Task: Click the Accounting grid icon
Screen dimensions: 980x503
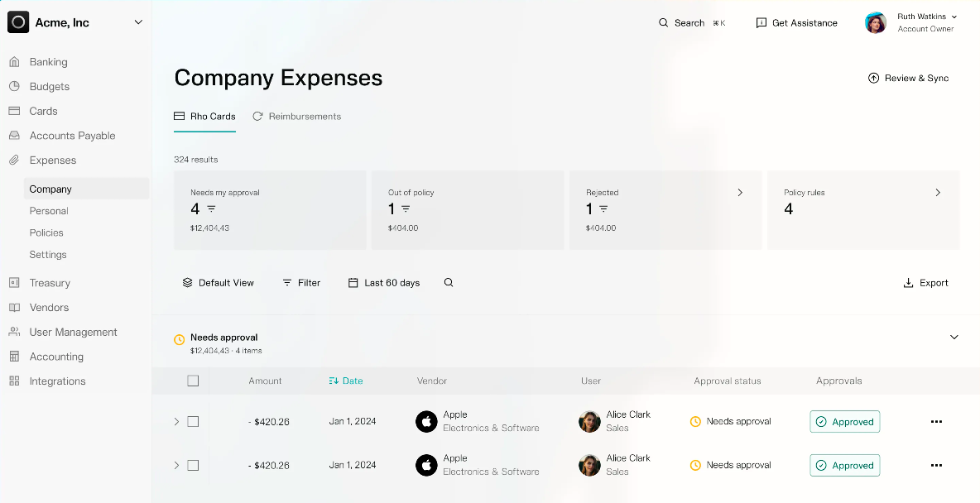Action: click(x=14, y=357)
